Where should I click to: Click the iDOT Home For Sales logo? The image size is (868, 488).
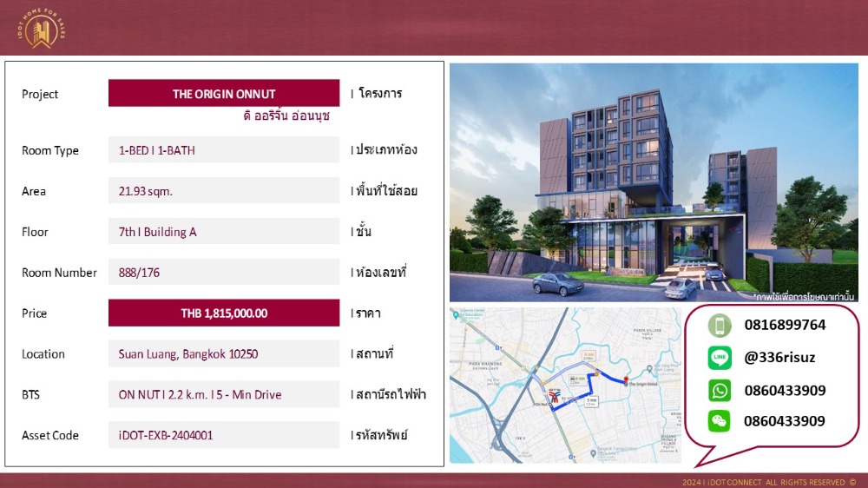tap(42, 29)
